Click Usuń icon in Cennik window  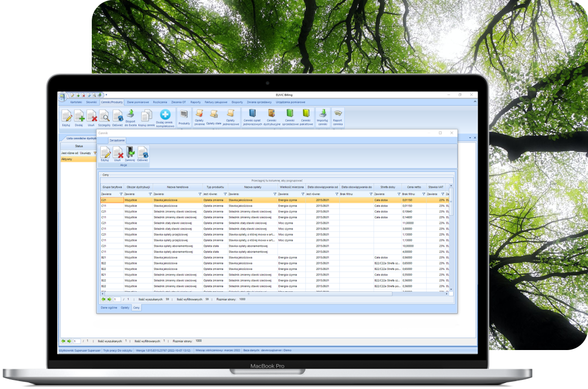tap(118, 152)
